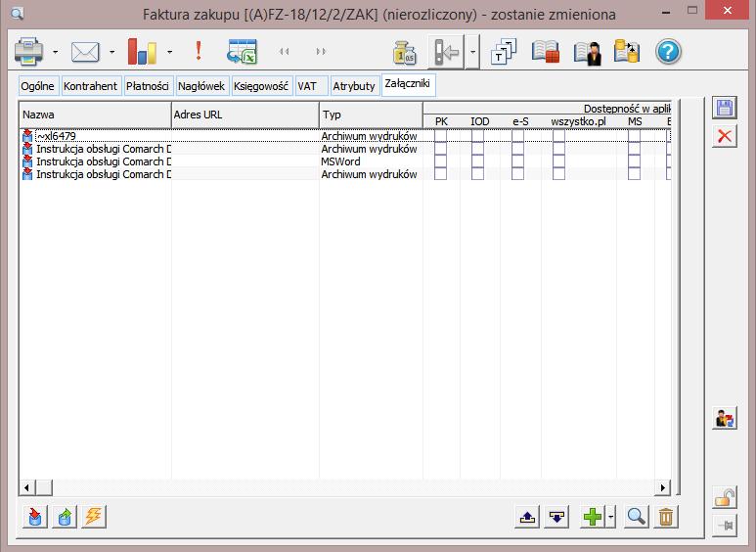Switch to the Nagłówek tab

[x=201, y=86]
